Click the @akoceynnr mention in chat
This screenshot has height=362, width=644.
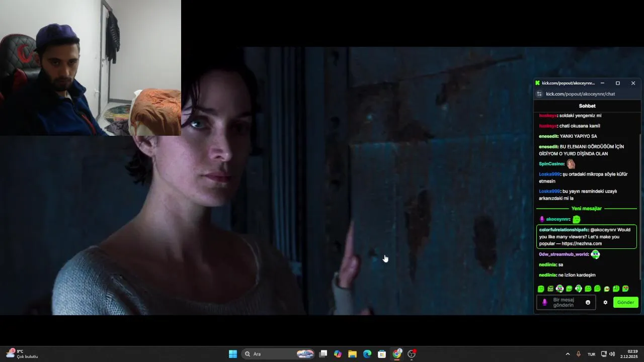pos(603,230)
